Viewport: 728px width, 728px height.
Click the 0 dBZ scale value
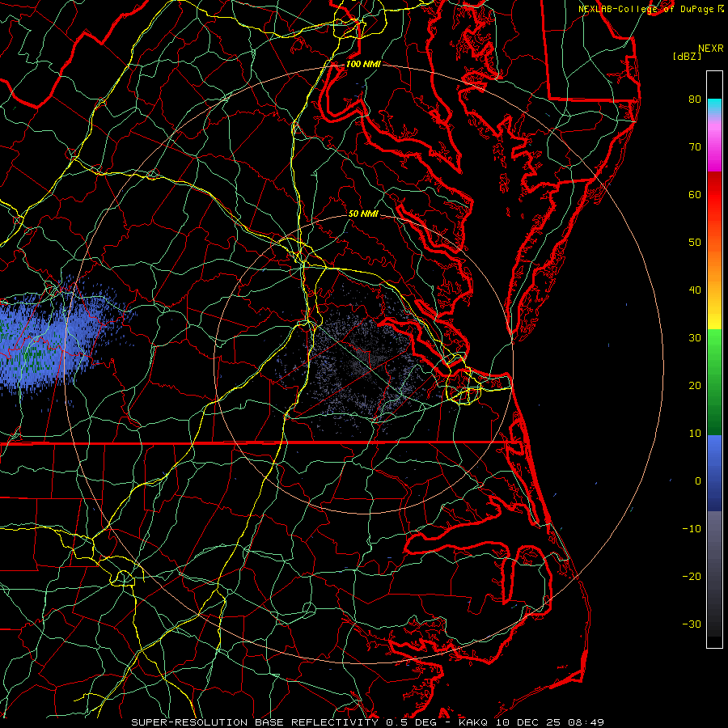point(698,481)
